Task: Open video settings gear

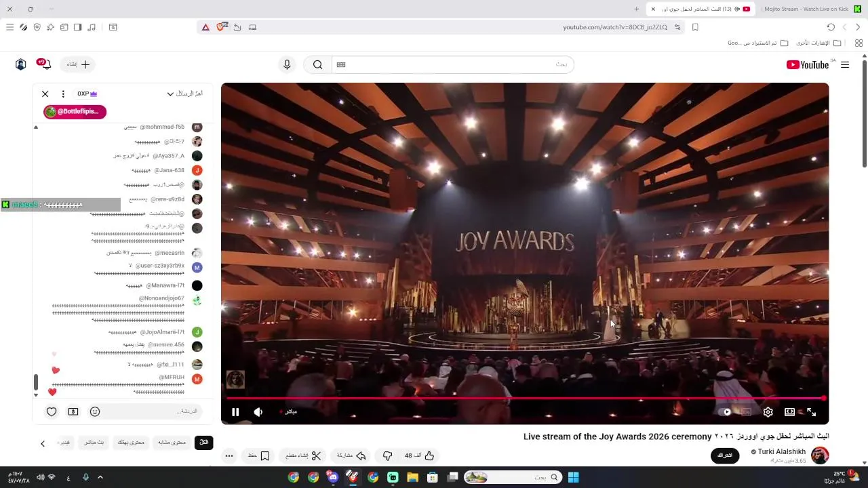Action: click(768, 412)
